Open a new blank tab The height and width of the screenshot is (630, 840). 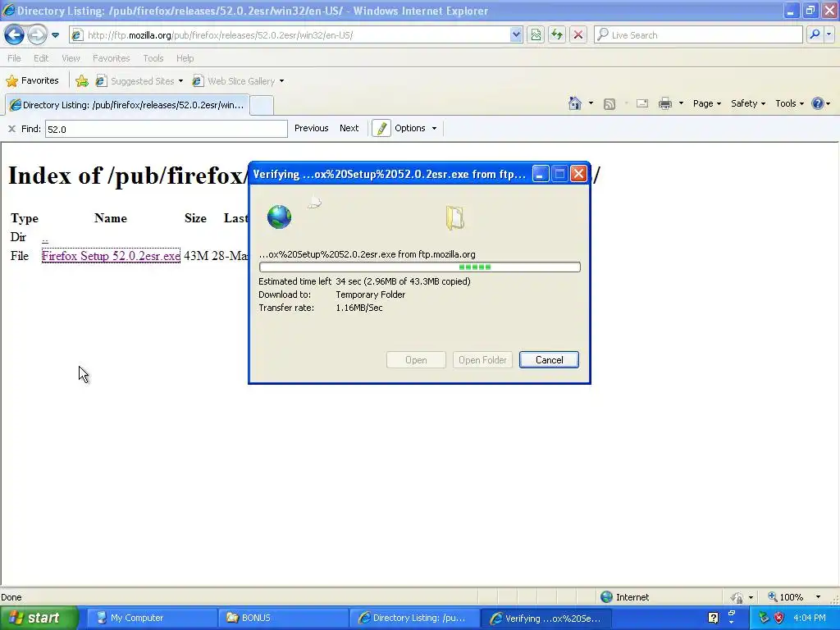tap(262, 105)
